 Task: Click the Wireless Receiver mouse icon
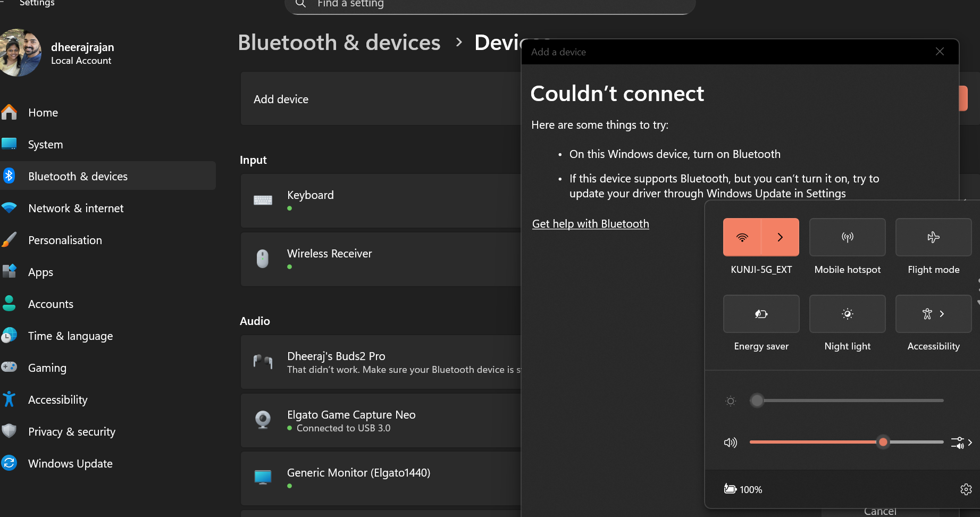pos(263,259)
